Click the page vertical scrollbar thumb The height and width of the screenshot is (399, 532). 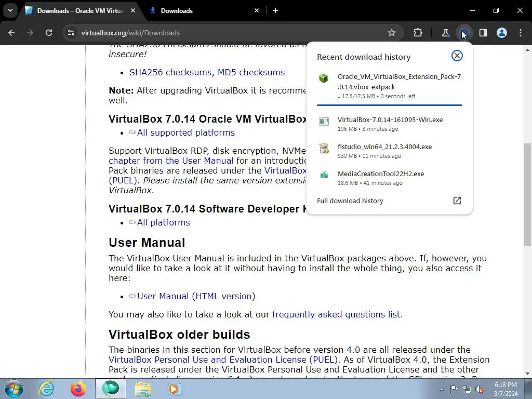click(527, 194)
